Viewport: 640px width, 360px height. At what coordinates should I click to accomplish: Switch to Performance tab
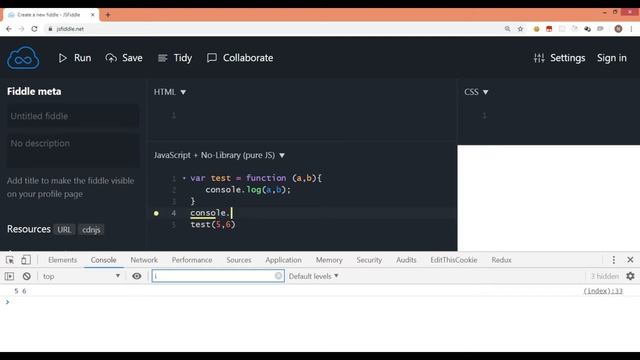(192, 260)
